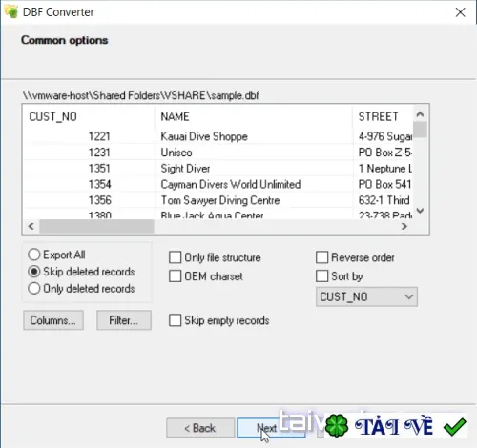This screenshot has width=477, height=448.
Task: Click the STREET column header
Action: tap(383, 116)
